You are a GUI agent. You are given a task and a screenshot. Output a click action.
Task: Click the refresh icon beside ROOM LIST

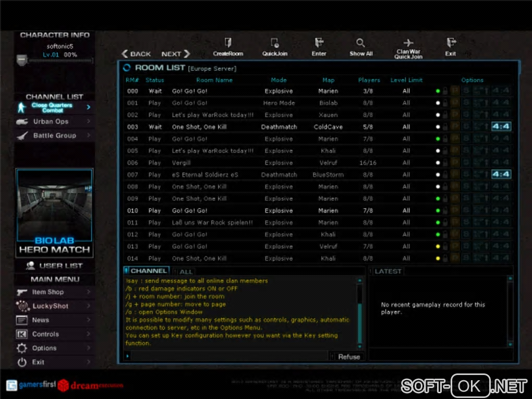[127, 68]
